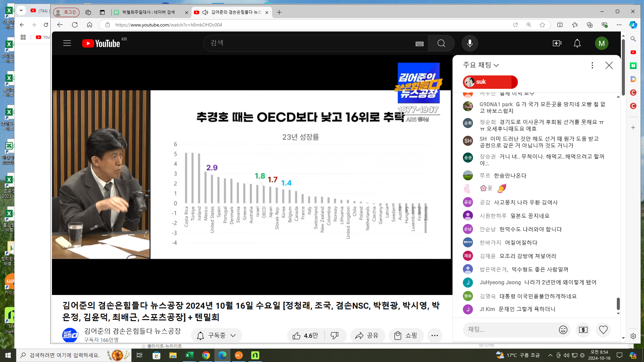Open a new browser tab
The width and height of the screenshot is (644, 362).
(279, 12)
